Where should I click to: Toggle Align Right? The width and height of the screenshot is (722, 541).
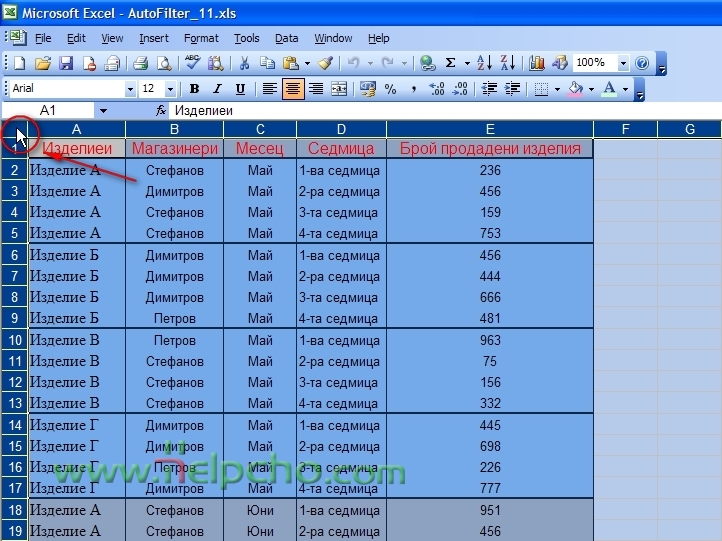tap(316, 88)
